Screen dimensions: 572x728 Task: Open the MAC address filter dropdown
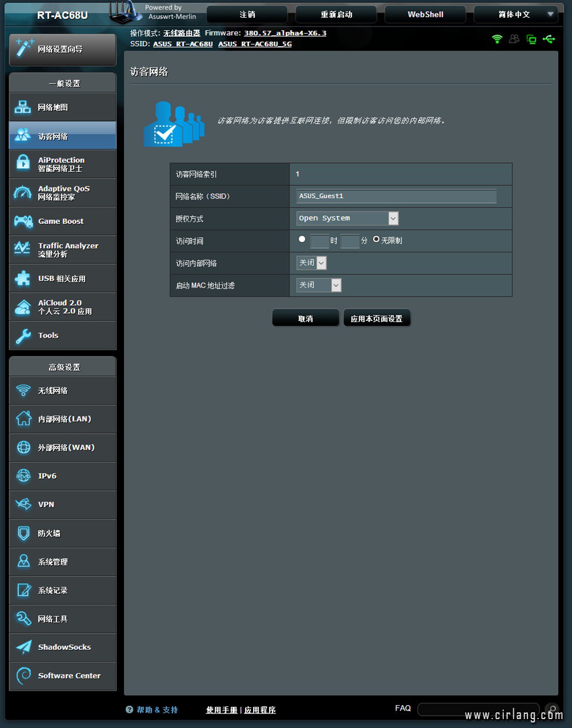click(x=318, y=285)
